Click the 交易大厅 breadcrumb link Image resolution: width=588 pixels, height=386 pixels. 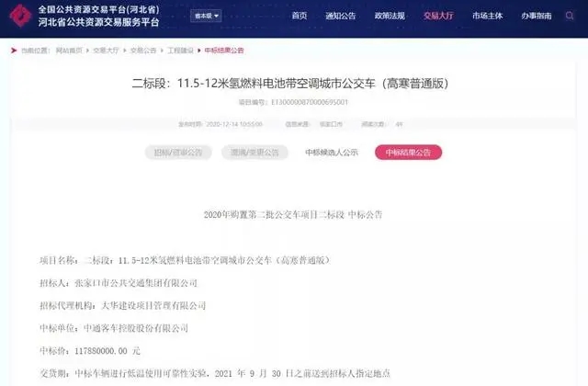(x=106, y=51)
